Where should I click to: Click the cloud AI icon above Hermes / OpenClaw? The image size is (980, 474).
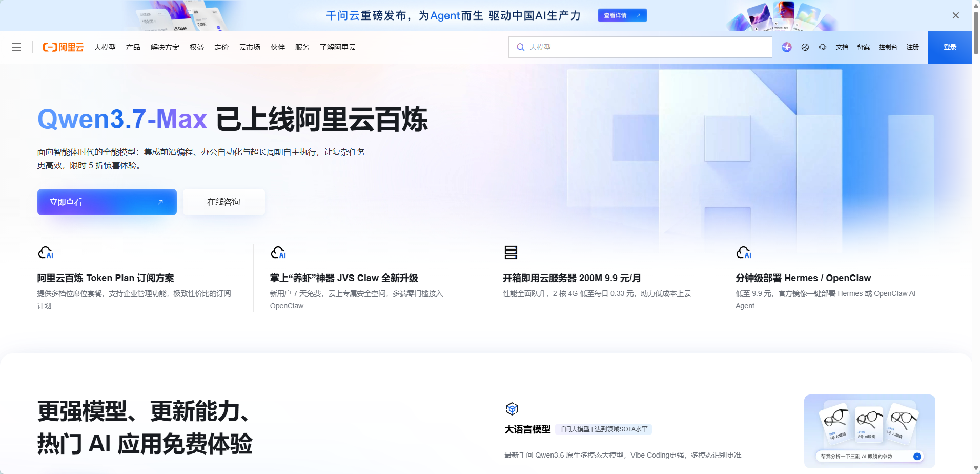tap(744, 252)
